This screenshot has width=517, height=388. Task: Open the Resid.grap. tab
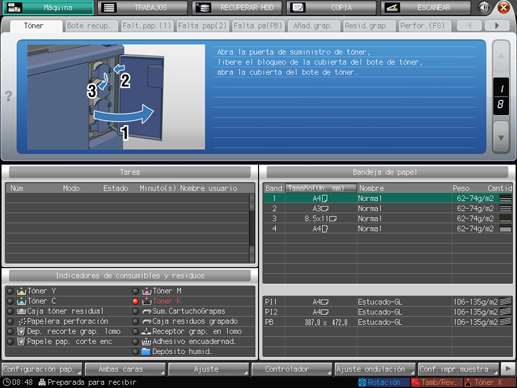(369, 26)
